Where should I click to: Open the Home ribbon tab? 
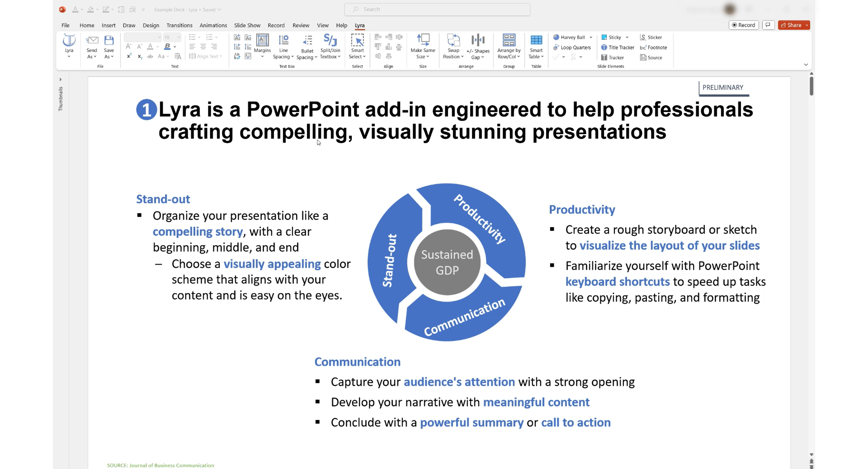[x=87, y=25]
